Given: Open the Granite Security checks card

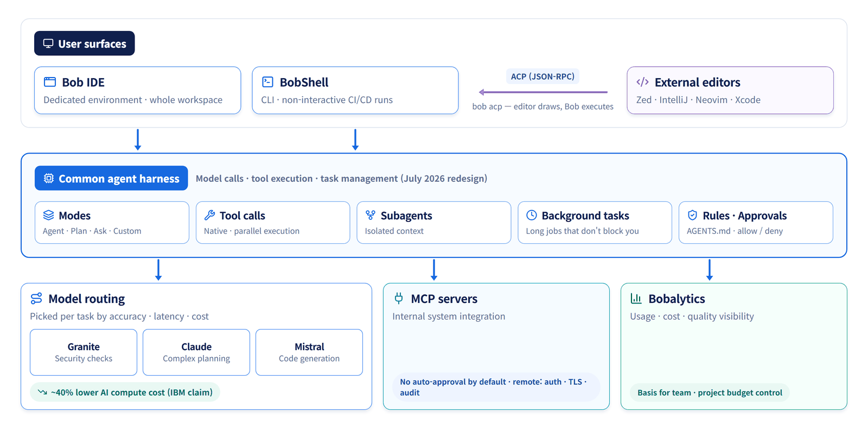Looking at the screenshot, I should 84,352.
